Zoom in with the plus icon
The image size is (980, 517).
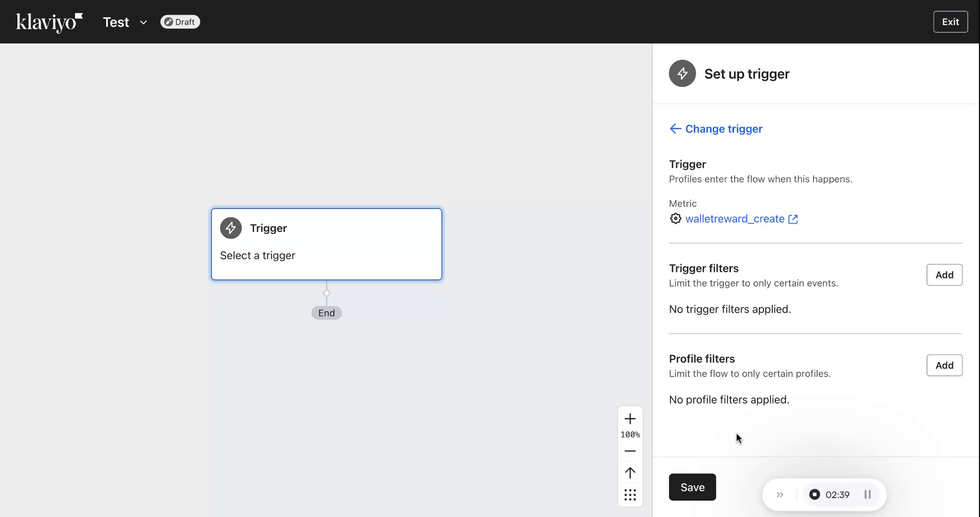coord(630,419)
